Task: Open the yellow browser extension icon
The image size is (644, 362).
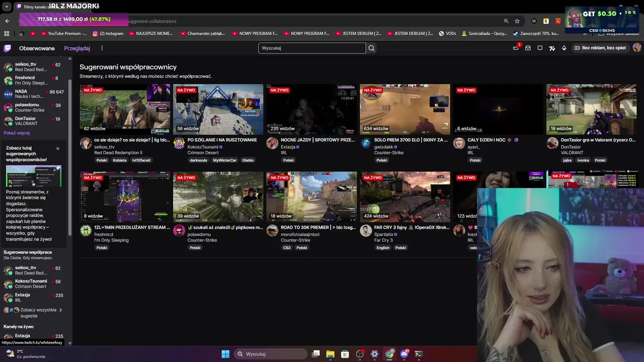Action: [x=546, y=21]
